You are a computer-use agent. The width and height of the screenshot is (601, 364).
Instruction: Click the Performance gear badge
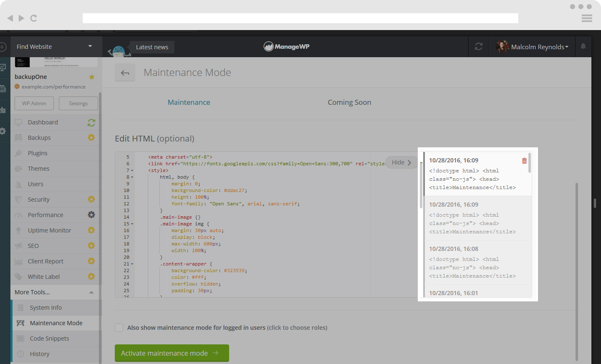click(91, 215)
